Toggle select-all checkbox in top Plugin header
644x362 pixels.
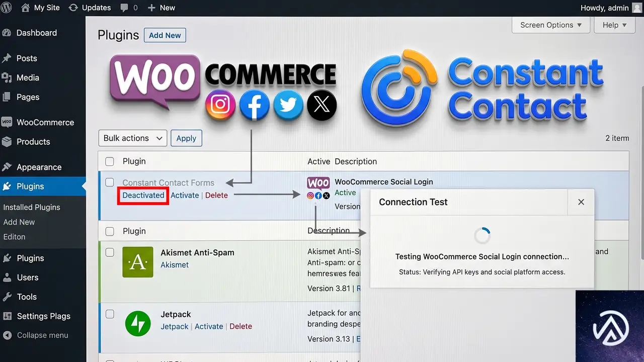[109, 161]
